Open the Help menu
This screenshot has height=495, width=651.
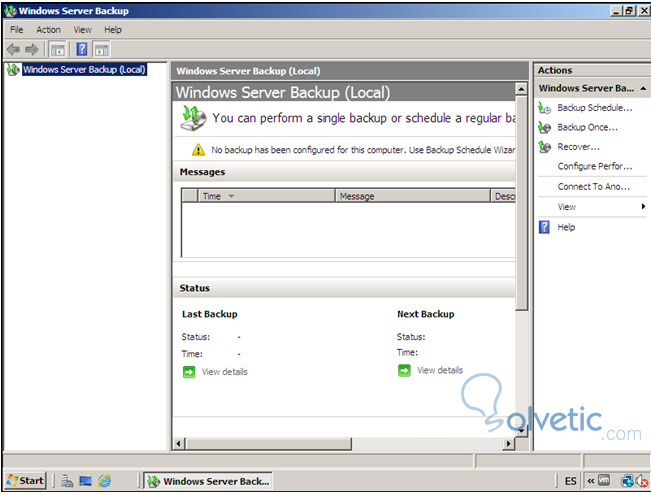pyautogui.click(x=113, y=30)
